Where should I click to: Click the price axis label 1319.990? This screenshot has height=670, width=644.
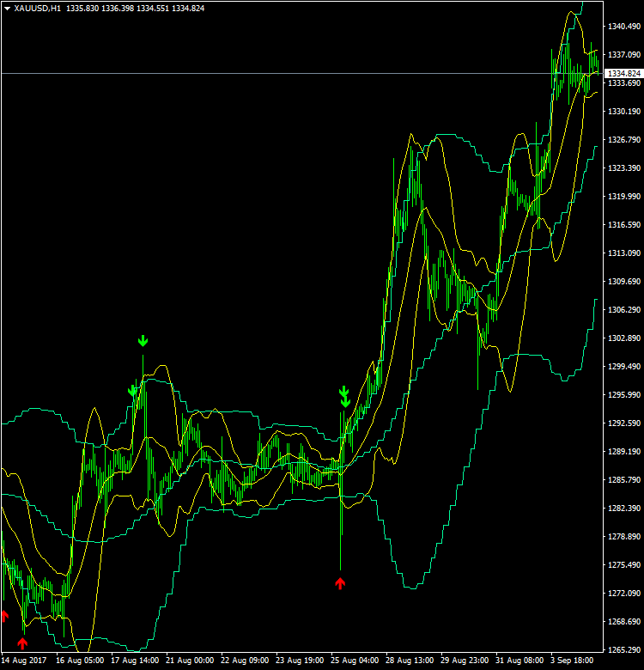coord(624,197)
